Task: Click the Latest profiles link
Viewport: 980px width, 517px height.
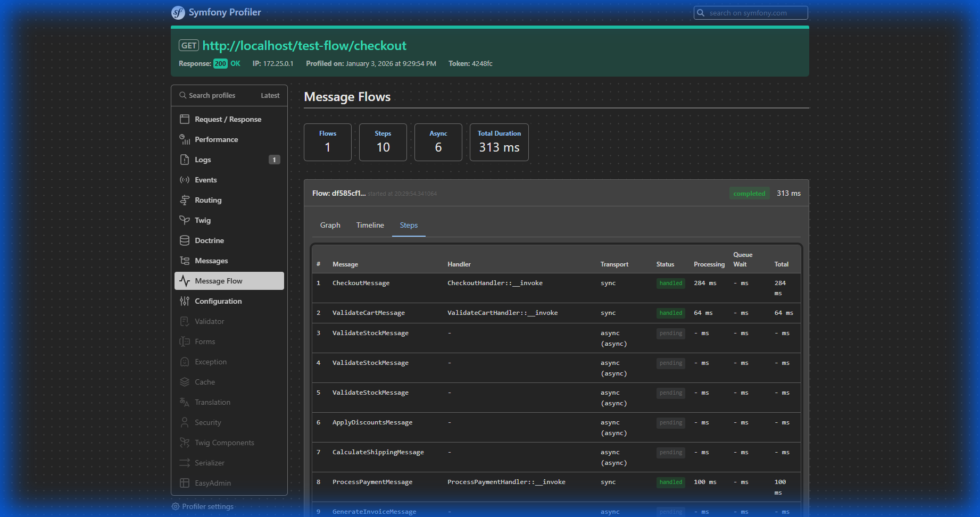Action: pyautogui.click(x=270, y=95)
